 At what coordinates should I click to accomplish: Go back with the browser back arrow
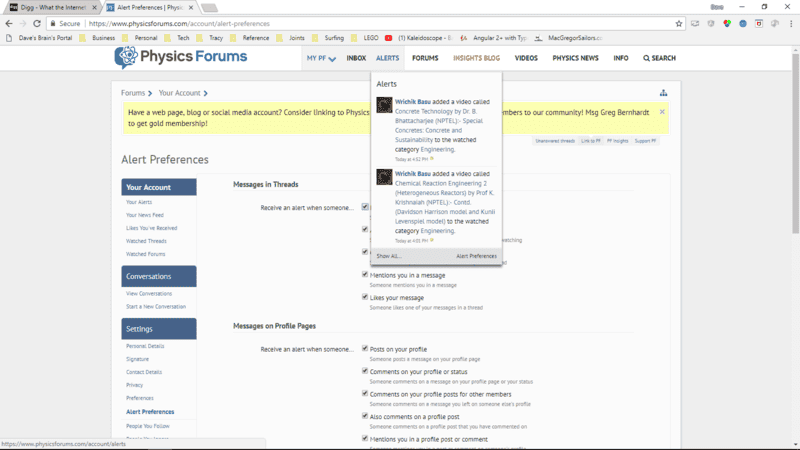tap(9, 23)
